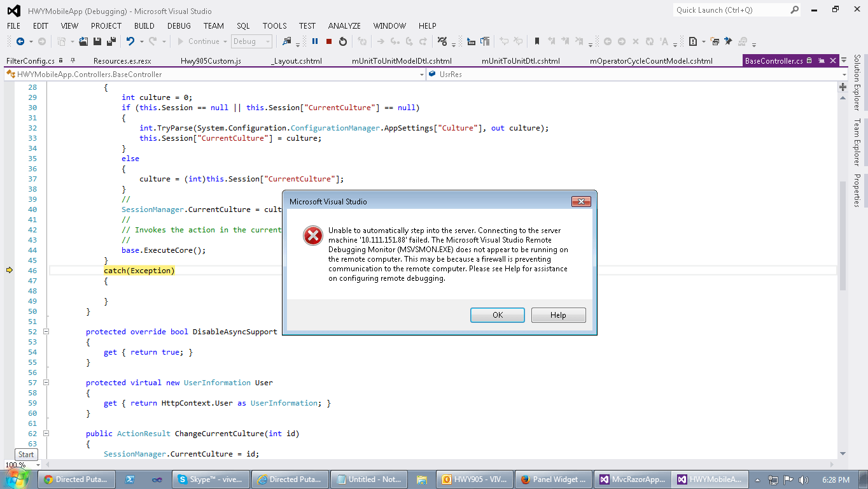This screenshot has height=489, width=868.
Task: Click Chrome Directed Puta taskbar button
Action: pos(76,479)
